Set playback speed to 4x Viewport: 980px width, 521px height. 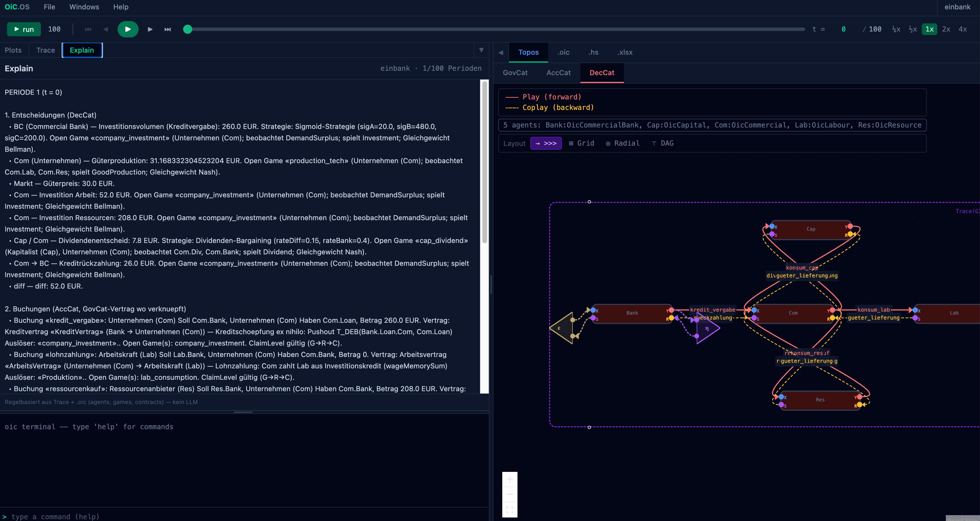click(x=963, y=29)
